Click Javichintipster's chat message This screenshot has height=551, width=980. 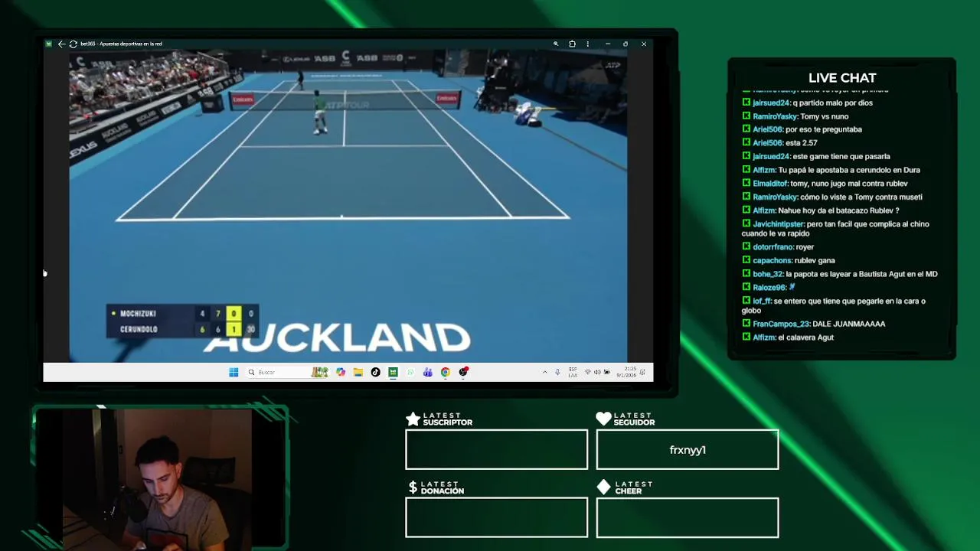(x=835, y=229)
